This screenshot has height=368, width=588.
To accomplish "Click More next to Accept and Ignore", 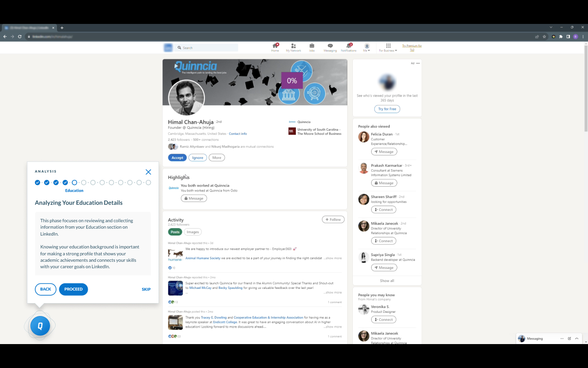I will (x=216, y=157).
